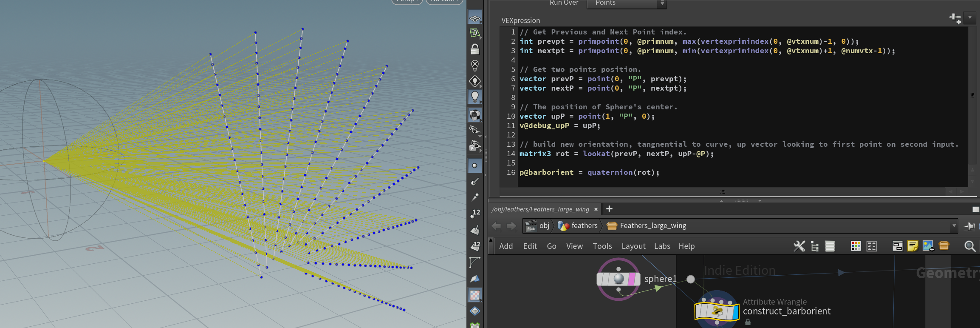Image resolution: width=980 pixels, height=328 pixels.
Task: Expand the network path history dropdown arrow
Action: (954, 226)
